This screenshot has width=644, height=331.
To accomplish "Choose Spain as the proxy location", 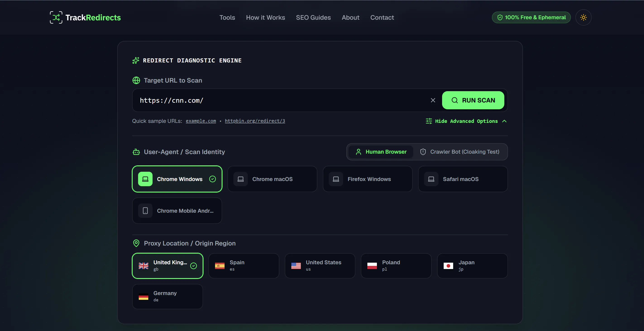I will tap(244, 266).
